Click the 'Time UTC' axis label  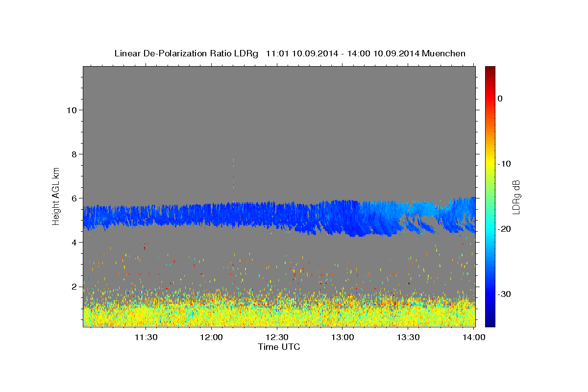pyautogui.click(x=279, y=347)
